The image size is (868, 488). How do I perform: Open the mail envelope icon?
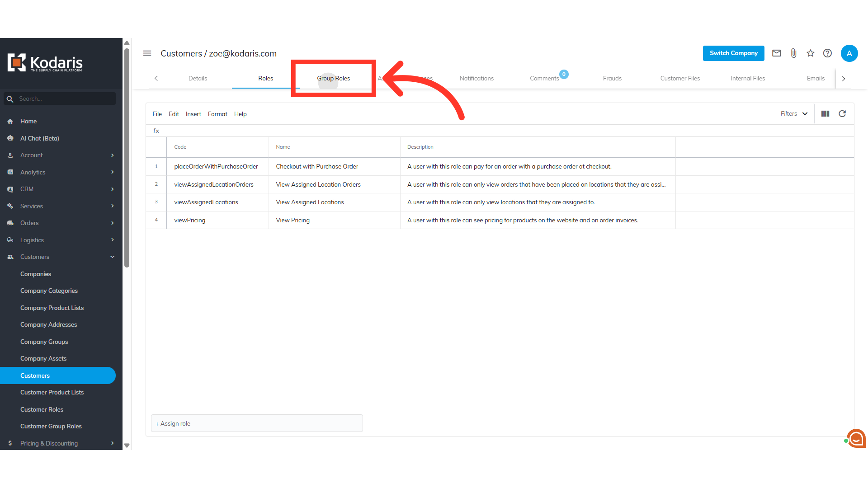coord(777,53)
